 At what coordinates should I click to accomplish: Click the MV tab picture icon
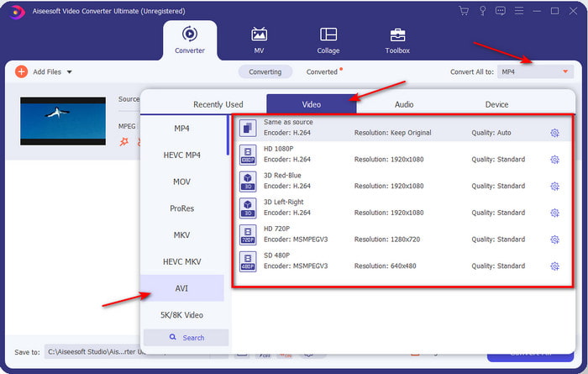point(259,34)
